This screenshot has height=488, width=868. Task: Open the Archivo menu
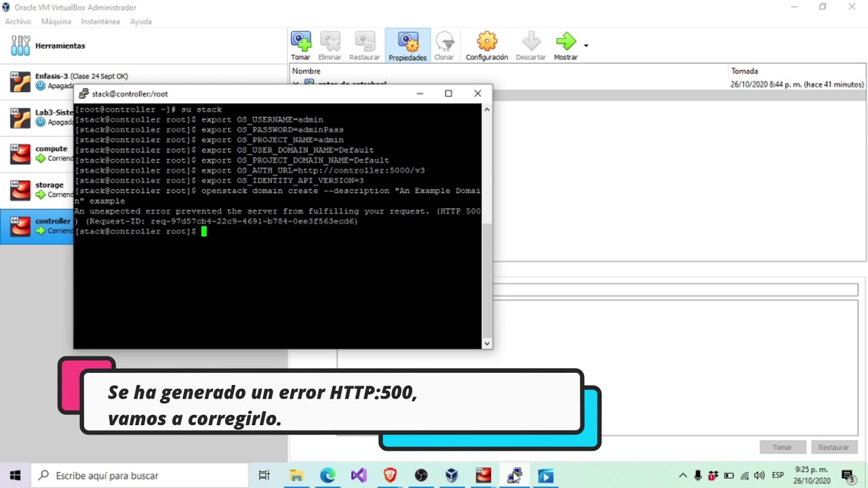[18, 22]
